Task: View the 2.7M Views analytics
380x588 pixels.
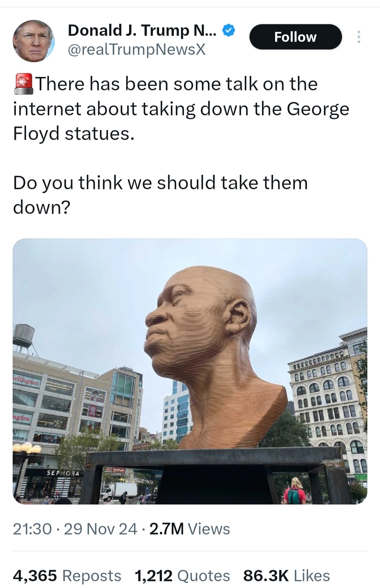Action: [x=190, y=529]
